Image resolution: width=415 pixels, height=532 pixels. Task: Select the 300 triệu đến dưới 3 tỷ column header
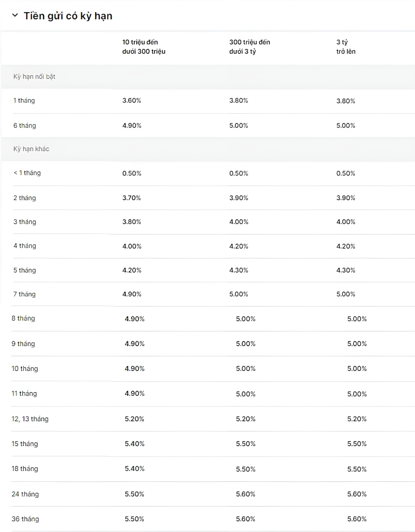(250, 47)
